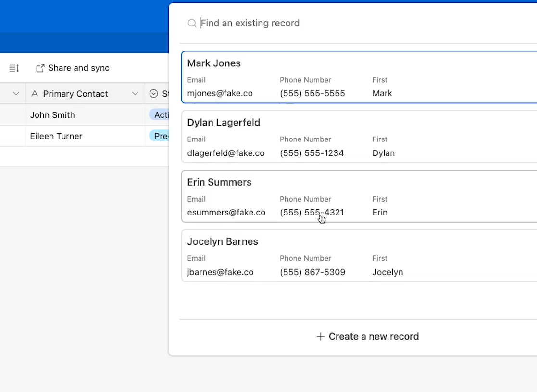Viewport: 537px width, 392px height.
Task: Click the Share and sync export icon
Action: click(40, 68)
